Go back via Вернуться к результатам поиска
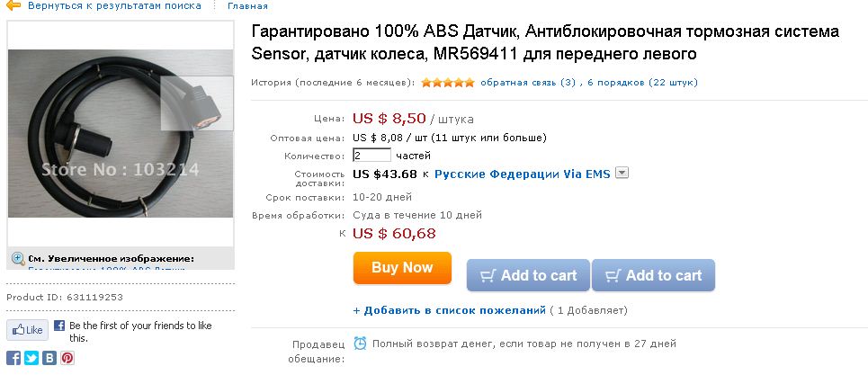 click(x=114, y=5)
